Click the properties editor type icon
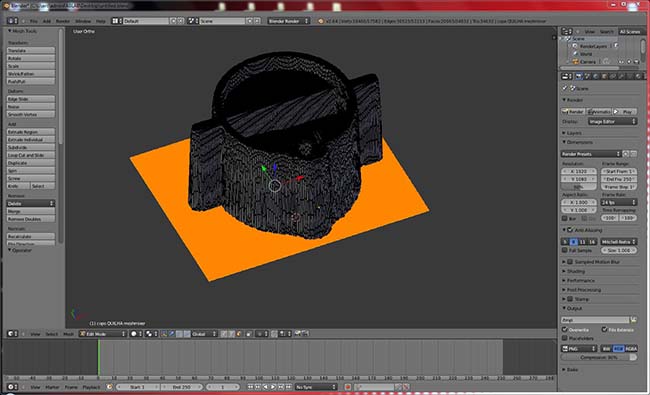This screenshot has width=650, height=395. point(566,76)
